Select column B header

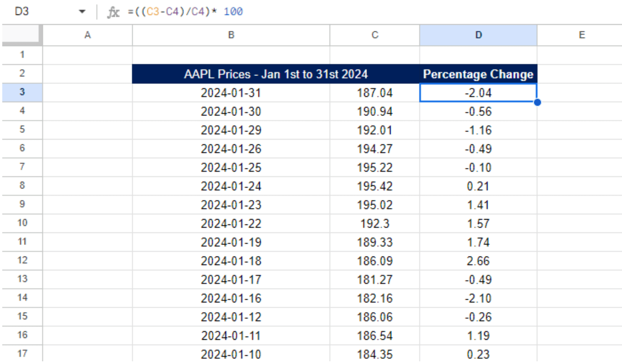point(231,35)
